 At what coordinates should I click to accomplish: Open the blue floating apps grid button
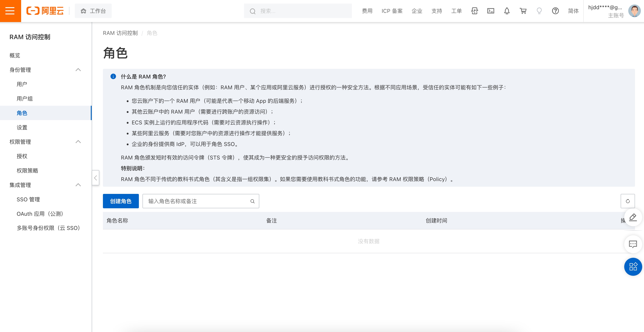coord(633,267)
